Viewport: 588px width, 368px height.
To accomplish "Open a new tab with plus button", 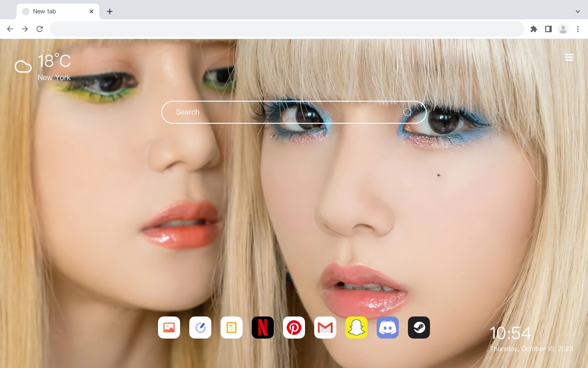I will click(109, 11).
